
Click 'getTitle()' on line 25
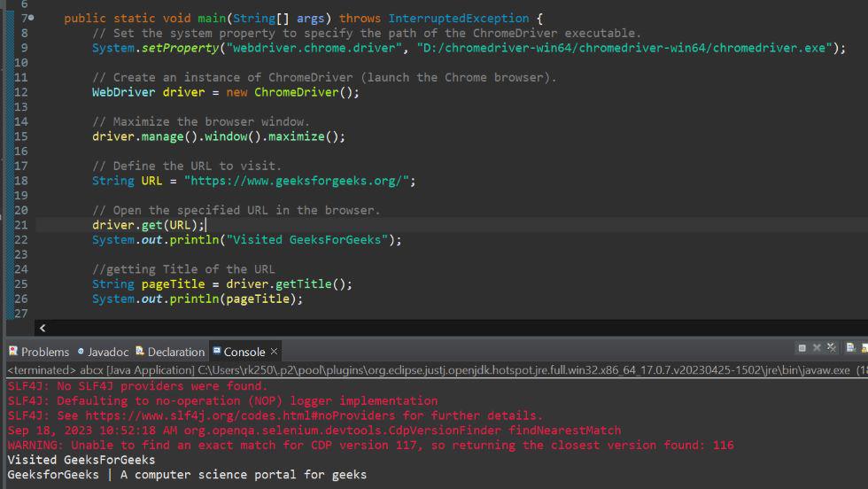coord(311,283)
